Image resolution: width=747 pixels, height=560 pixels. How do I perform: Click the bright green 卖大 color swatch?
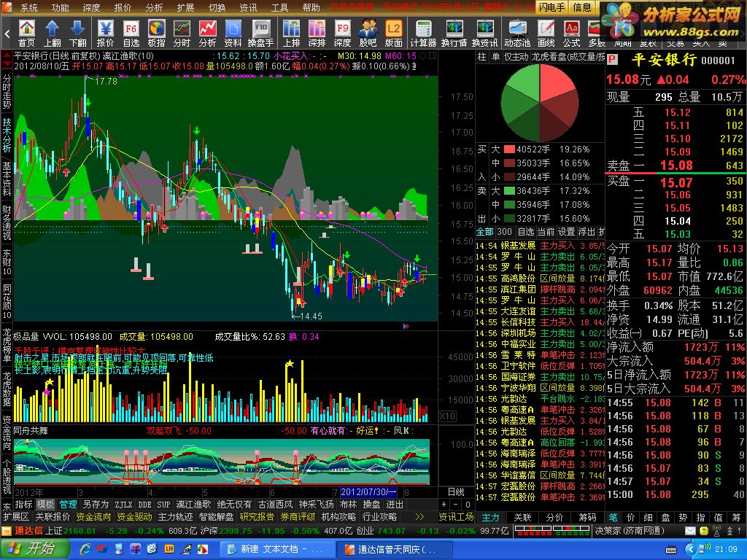click(x=509, y=191)
